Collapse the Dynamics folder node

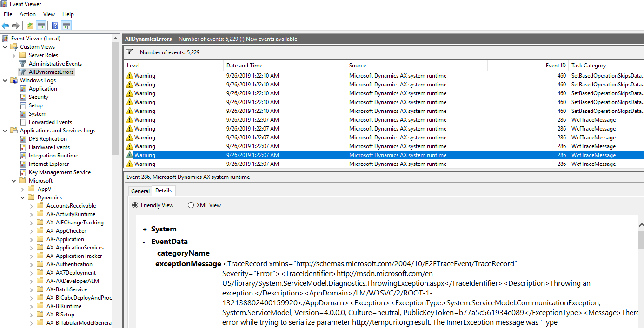(23, 197)
